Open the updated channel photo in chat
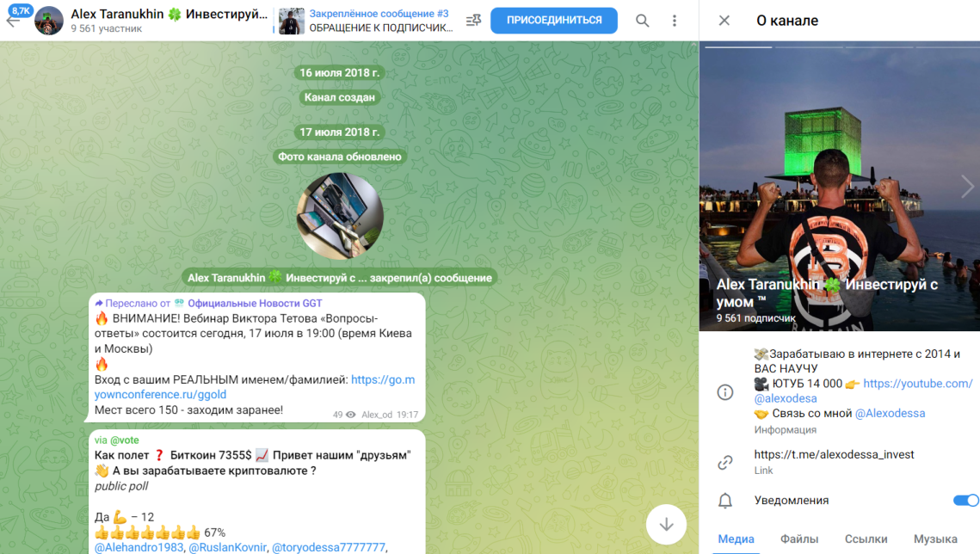Image resolution: width=980 pixels, height=554 pixels. [x=340, y=216]
